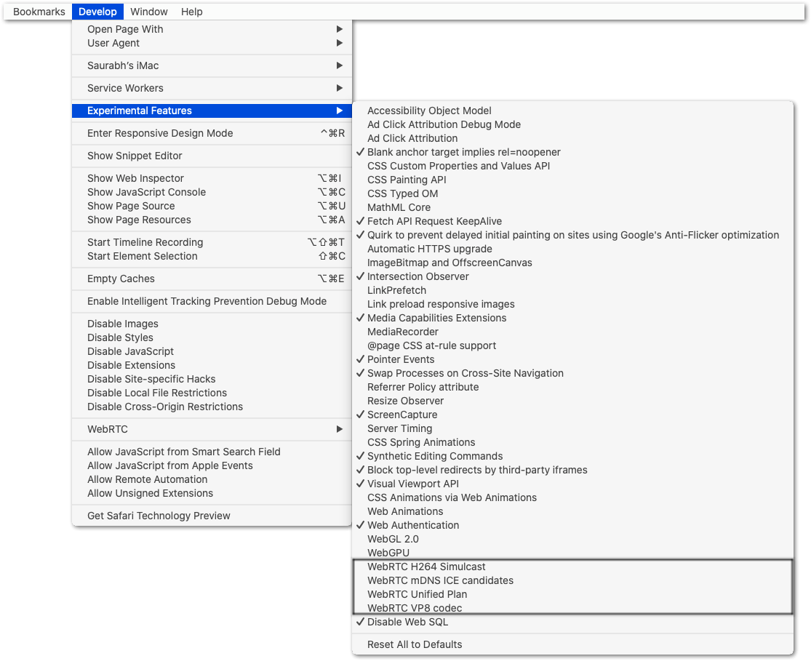Select Show Web Inspector
Image resolution: width=811 pixels, height=672 pixels.
[212, 178]
